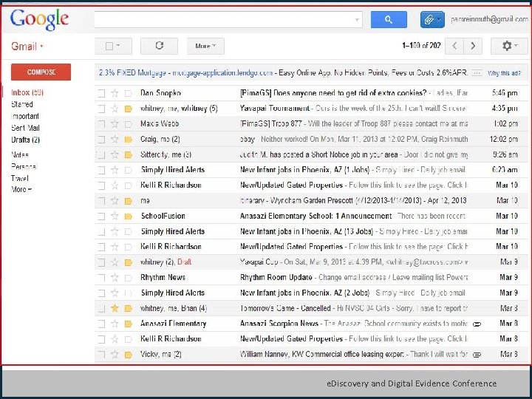Open the Anasazi Elementary School: 1 Announcement email
This screenshot has height=399, width=532.
(x=316, y=216)
